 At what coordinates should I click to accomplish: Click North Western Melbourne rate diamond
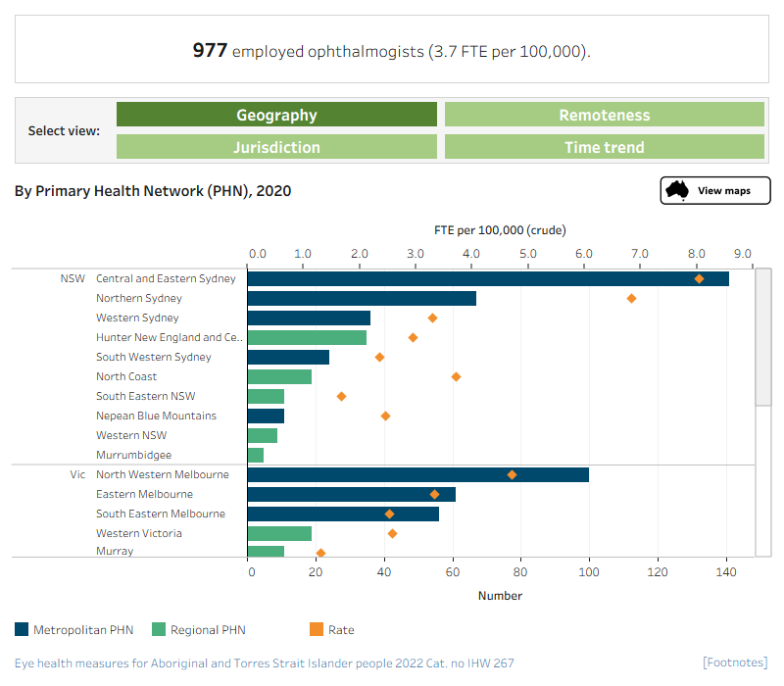(x=512, y=475)
